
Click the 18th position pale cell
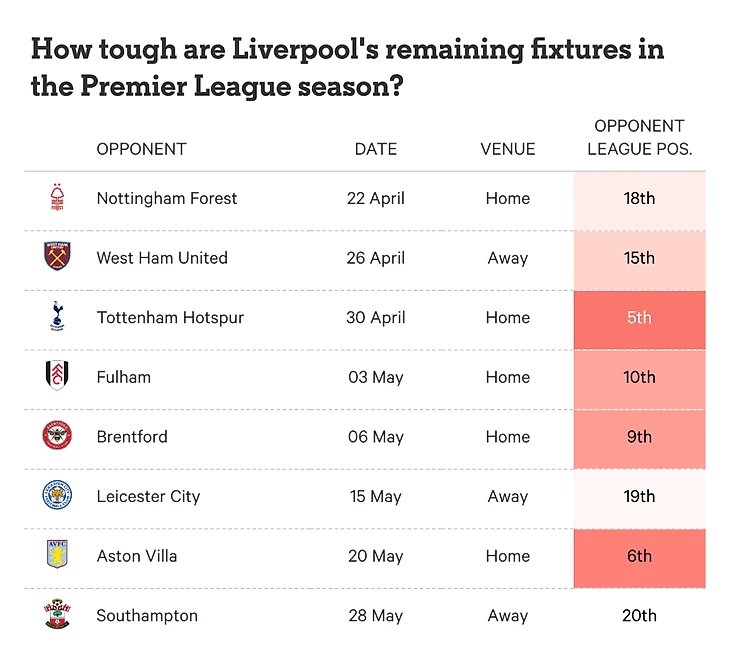point(639,198)
